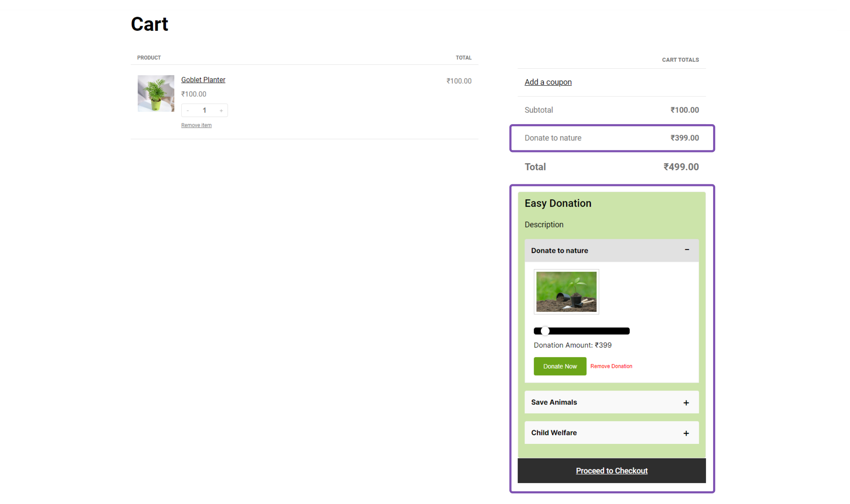The width and height of the screenshot is (850, 504).
Task: Click the Add a coupon link
Action: click(548, 82)
